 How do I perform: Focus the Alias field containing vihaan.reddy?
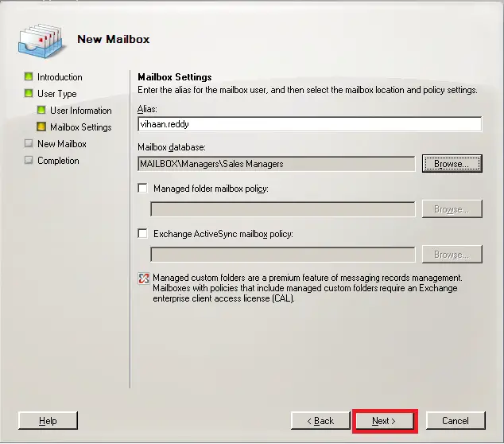point(310,124)
